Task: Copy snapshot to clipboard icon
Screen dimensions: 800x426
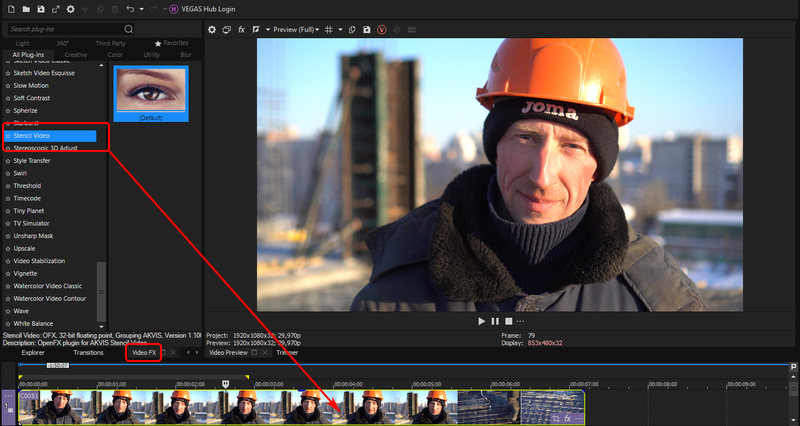Action: (352, 30)
